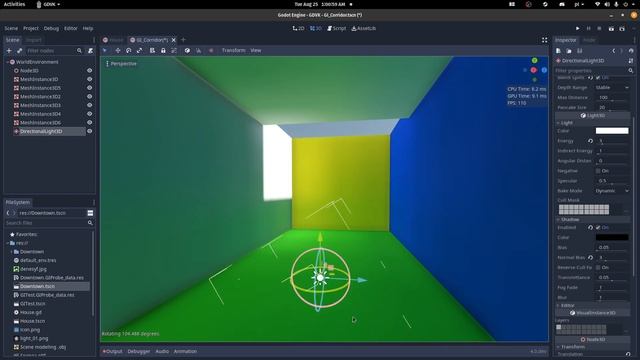The image size is (640, 360).
Task: Open the Animation bottom panel
Action: [x=185, y=351]
